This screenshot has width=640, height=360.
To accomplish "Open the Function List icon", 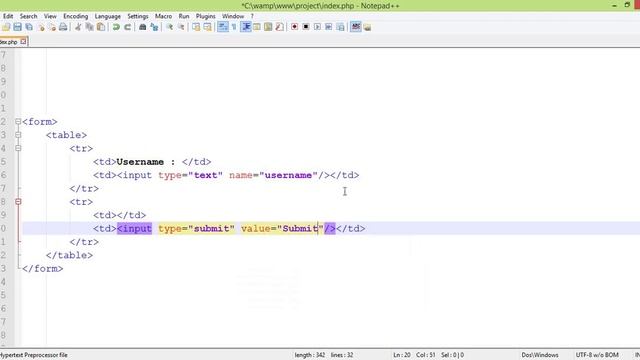I will pos(280,27).
